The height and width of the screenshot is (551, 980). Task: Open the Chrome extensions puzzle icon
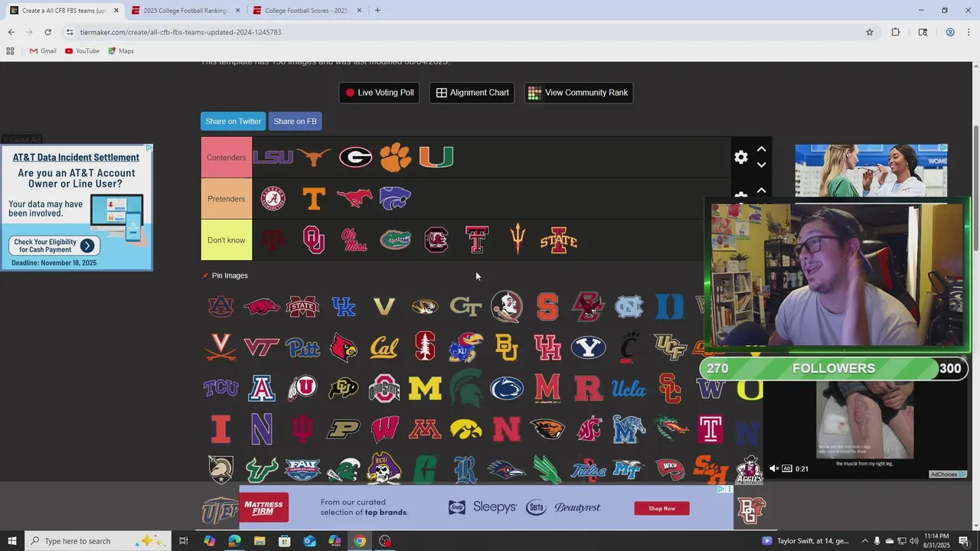tap(895, 32)
